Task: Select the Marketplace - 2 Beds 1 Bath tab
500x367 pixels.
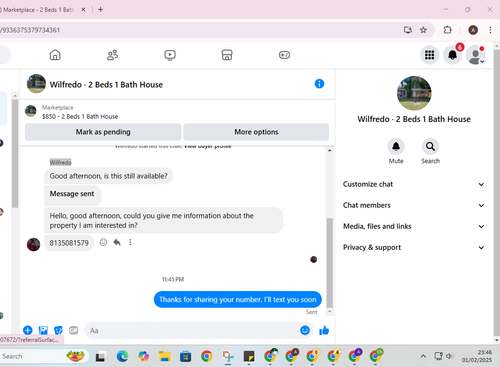Action: click(x=38, y=10)
